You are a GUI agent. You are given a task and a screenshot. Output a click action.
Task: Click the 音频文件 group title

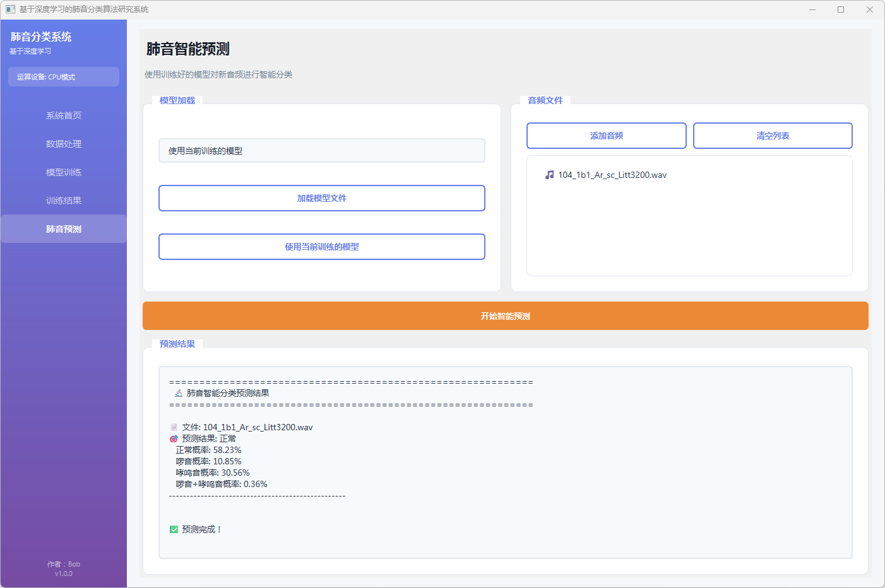coord(545,100)
